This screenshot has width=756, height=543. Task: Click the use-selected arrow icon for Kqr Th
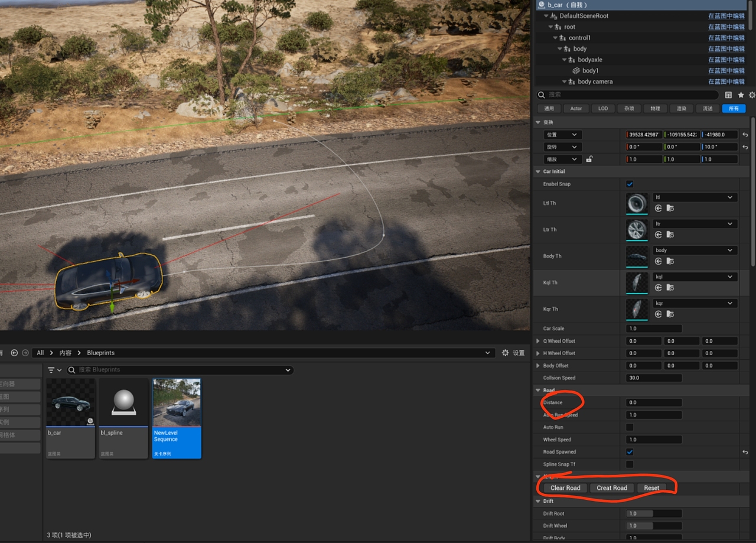tap(659, 314)
